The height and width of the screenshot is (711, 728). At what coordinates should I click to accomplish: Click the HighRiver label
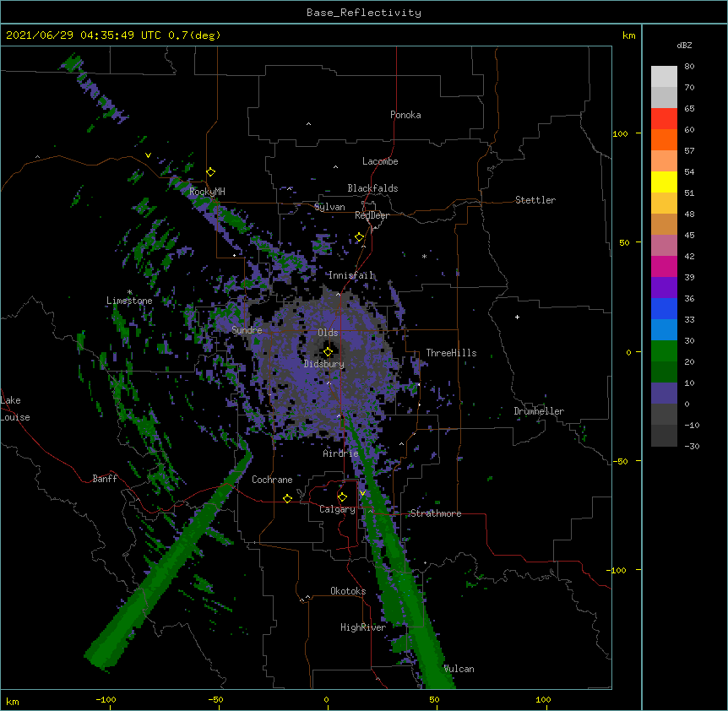click(x=363, y=627)
